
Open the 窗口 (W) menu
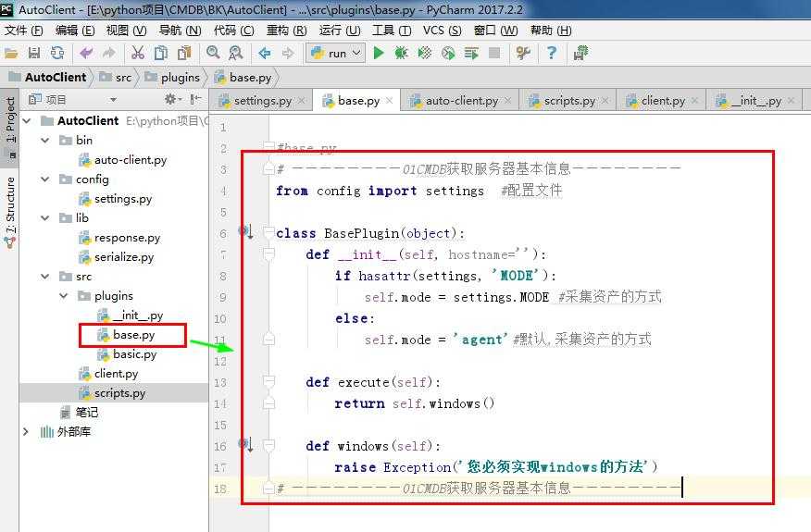pyautogui.click(x=495, y=31)
